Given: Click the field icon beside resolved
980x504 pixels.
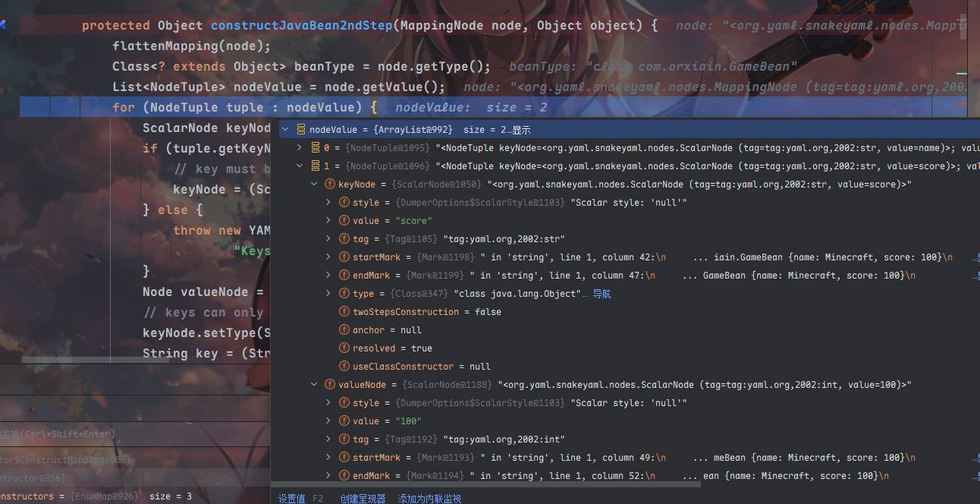Looking at the screenshot, I should [x=344, y=348].
